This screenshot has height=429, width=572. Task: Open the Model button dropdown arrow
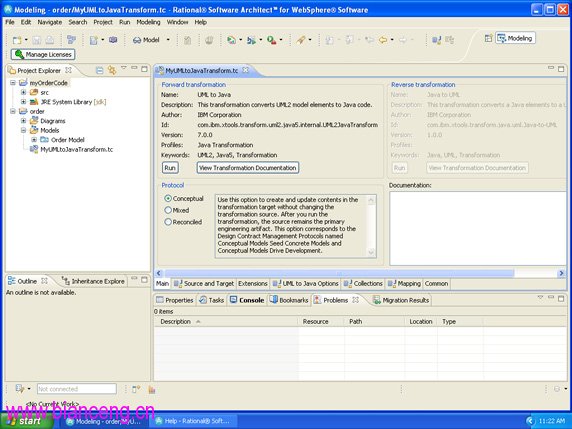coord(168,40)
